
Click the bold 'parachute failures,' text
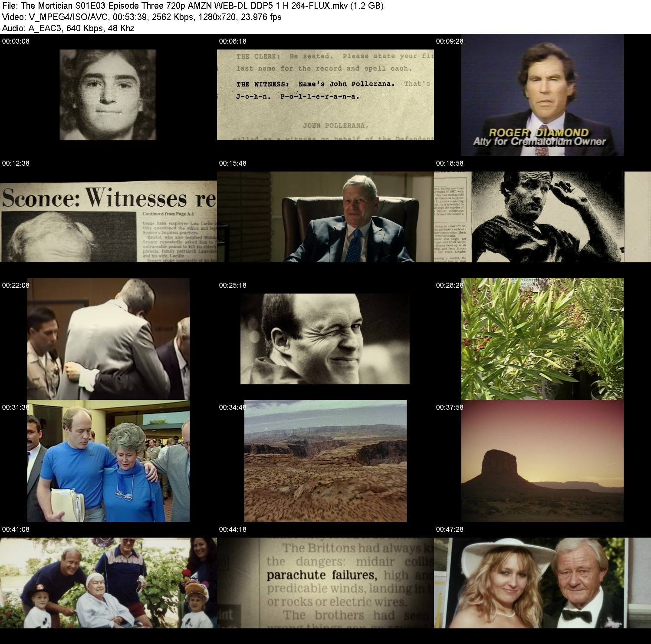(322, 575)
